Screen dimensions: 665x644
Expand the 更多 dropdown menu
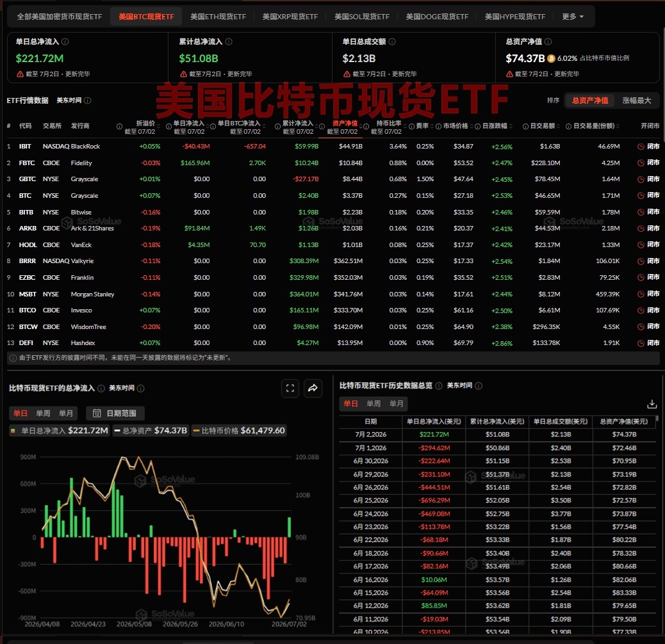573,17
